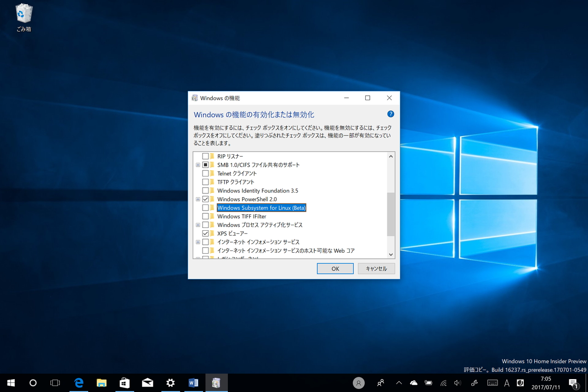Open the Mail app from the taskbar

point(147,382)
